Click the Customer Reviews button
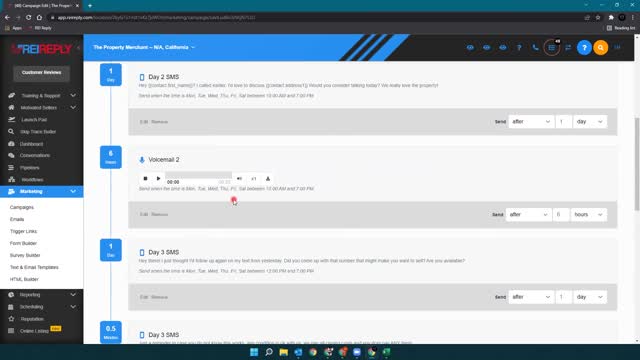Screen dimensions: 640x360 [41, 73]
